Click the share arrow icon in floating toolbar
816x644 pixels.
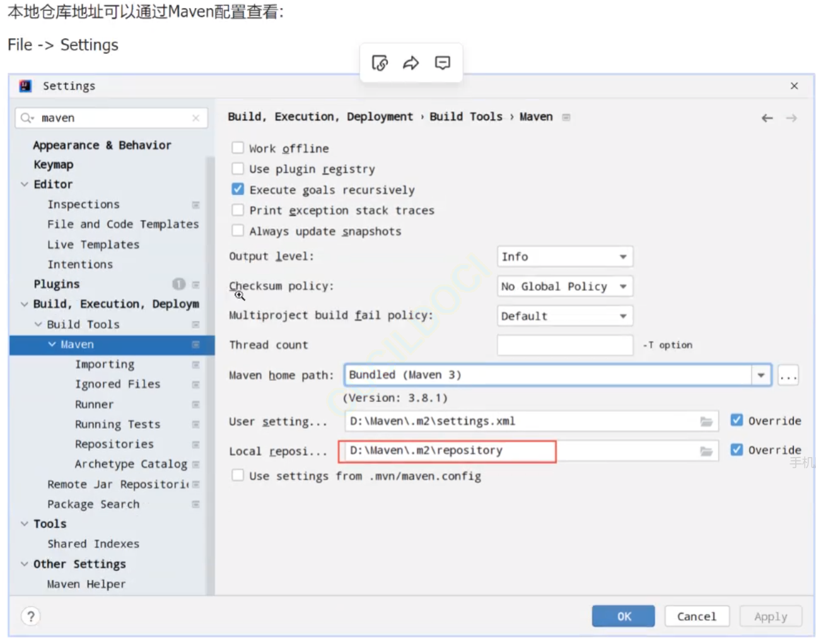411,63
